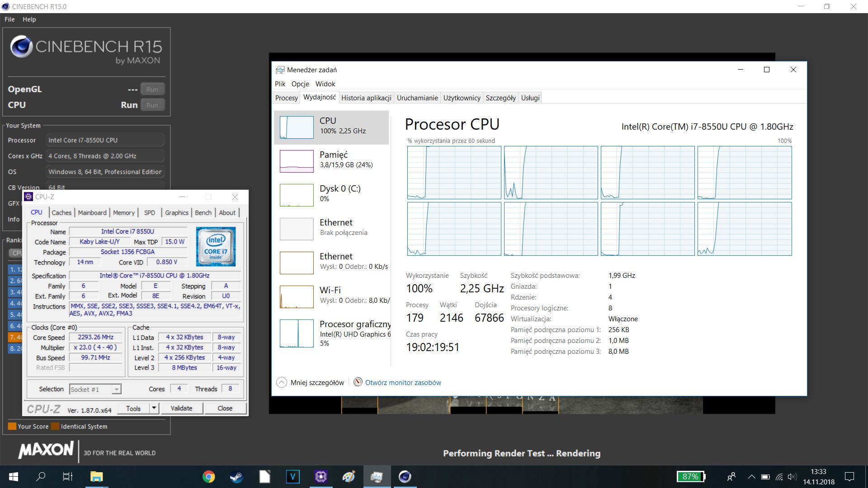Screen dimensions: 868x488
Task: Click the clock showing 13:33
Action: click(818, 472)
